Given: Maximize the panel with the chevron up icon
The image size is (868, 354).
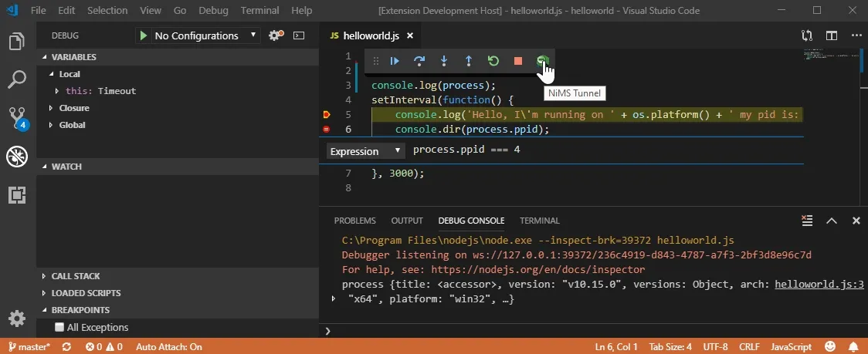Looking at the screenshot, I should [x=832, y=220].
